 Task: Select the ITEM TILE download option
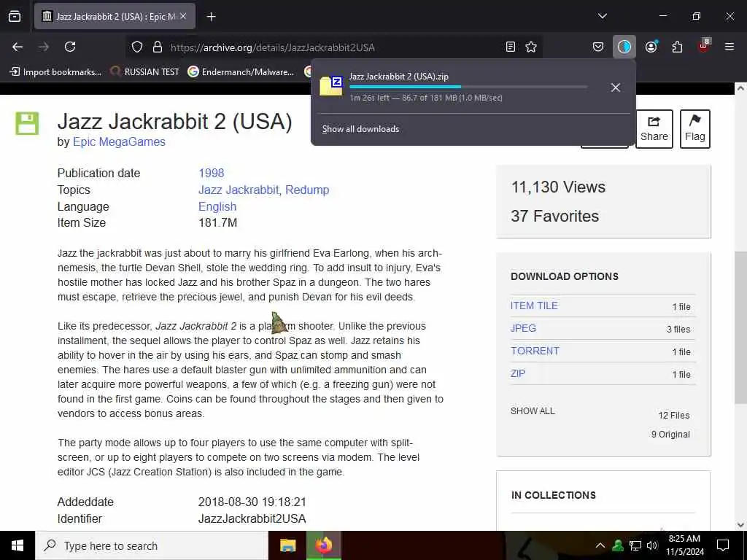coord(534,306)
